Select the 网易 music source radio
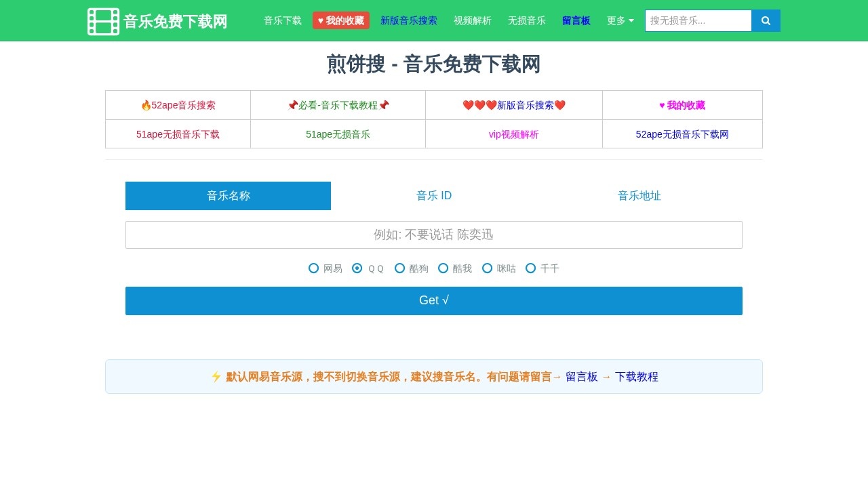Screen dimensions: 868x488 pos(313,268)
